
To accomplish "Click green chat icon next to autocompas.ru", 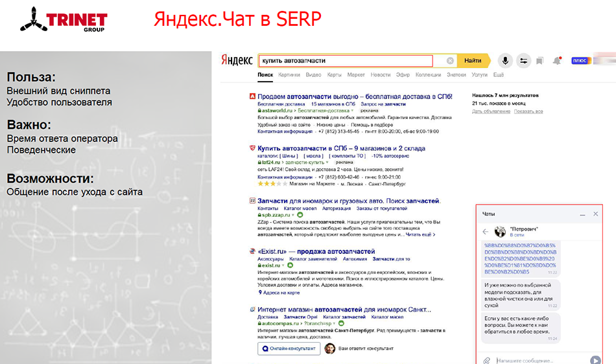I will tap(341, 324).
